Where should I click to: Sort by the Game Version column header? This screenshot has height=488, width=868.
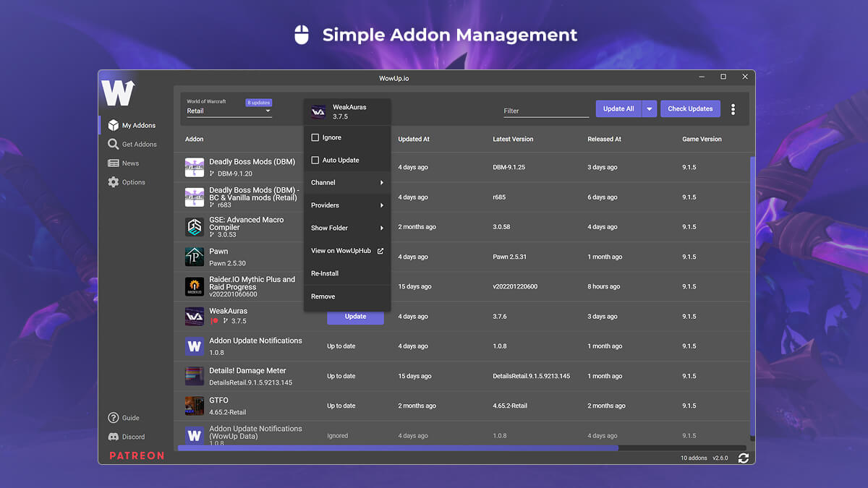[x=702, y=140]
